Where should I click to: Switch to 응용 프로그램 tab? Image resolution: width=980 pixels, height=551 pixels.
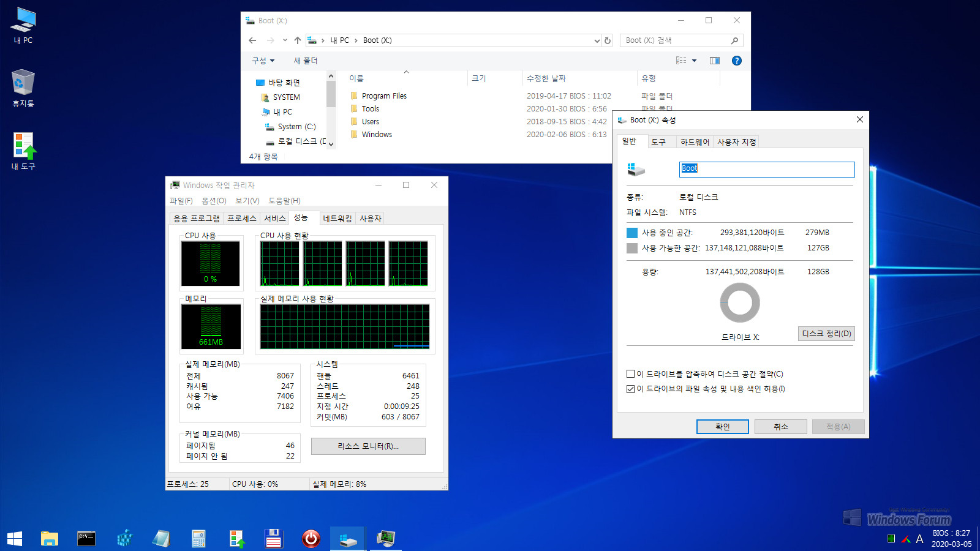[197, 219]
